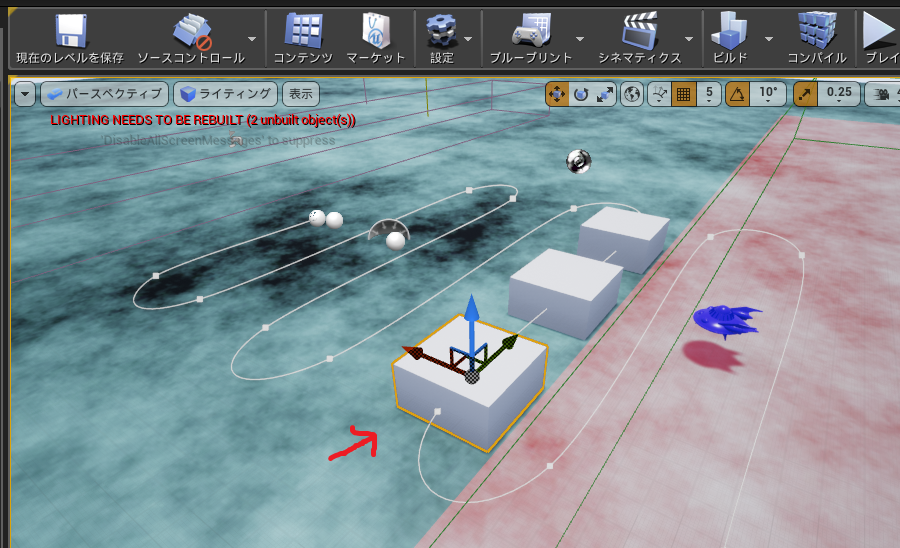Select the Scale transform mode

pyautogui.click(x=604, y=94)
